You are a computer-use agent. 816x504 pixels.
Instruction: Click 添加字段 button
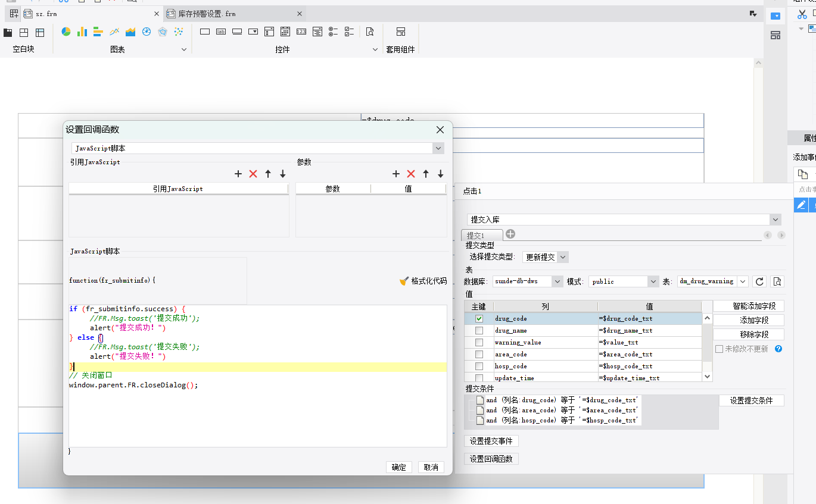(749, 320)
